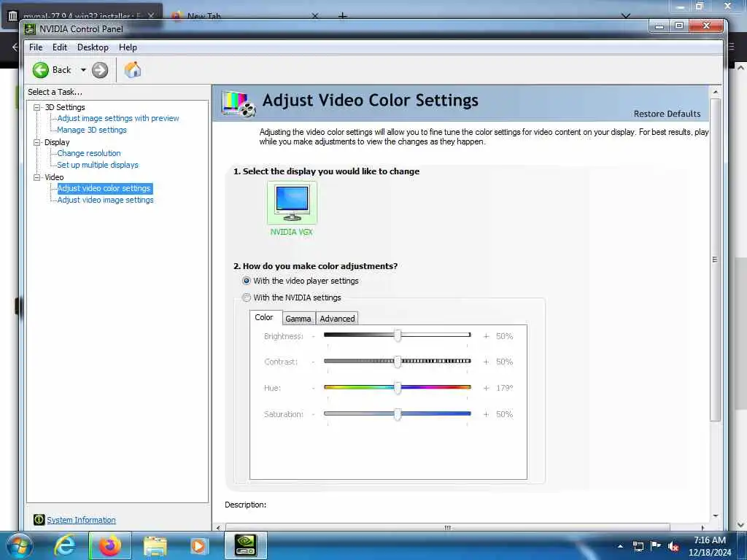Collapse the 3D Settings tree node
This screenshot has width=747, height=560.
[36, 108]
